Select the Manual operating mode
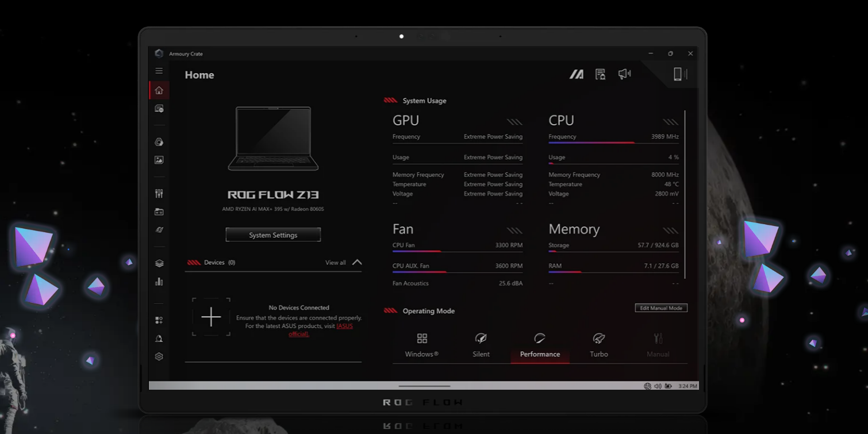 [658, 345]
